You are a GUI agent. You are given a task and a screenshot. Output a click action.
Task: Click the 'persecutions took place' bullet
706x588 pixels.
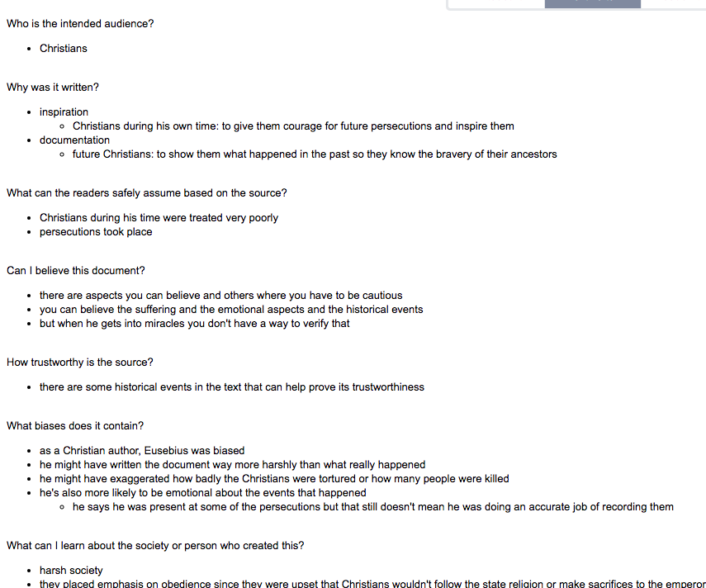click(96, 232)
